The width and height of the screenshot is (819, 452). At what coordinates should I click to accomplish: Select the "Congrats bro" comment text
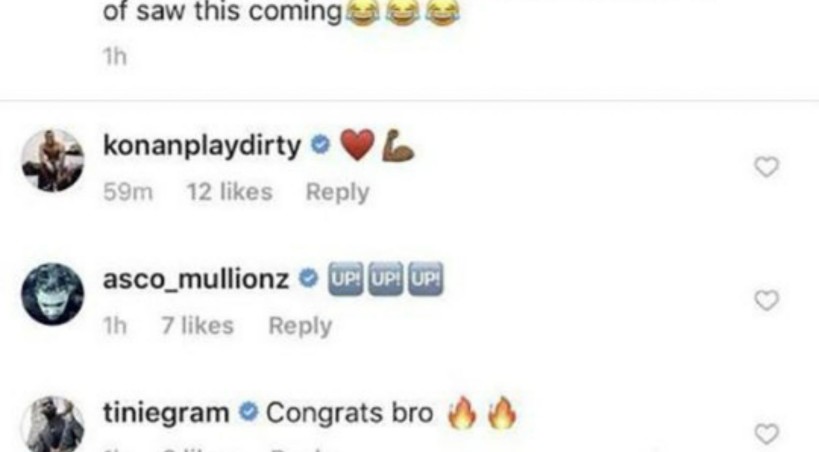point(349,413)
